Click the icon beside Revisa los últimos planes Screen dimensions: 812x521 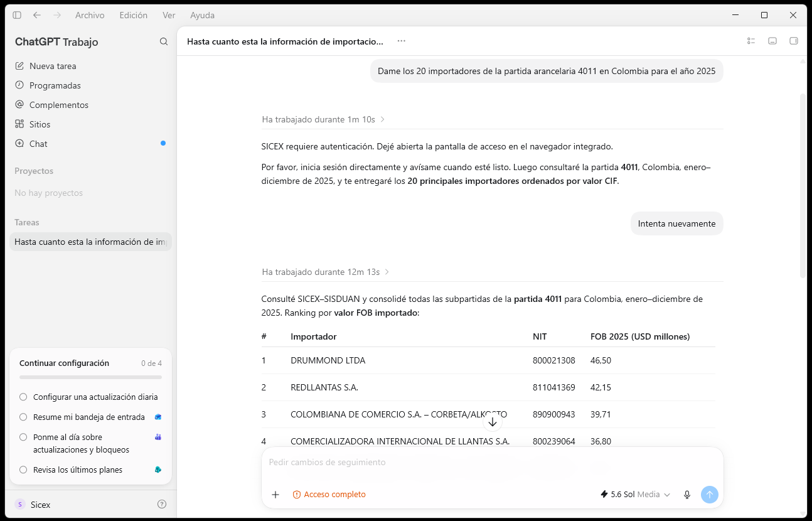point(158,470)
